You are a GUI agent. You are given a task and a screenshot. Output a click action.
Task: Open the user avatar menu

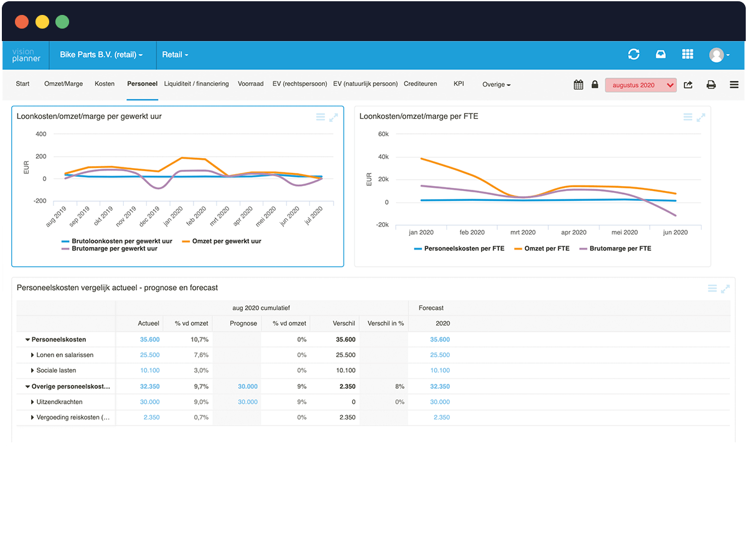(x=719, y=55)
